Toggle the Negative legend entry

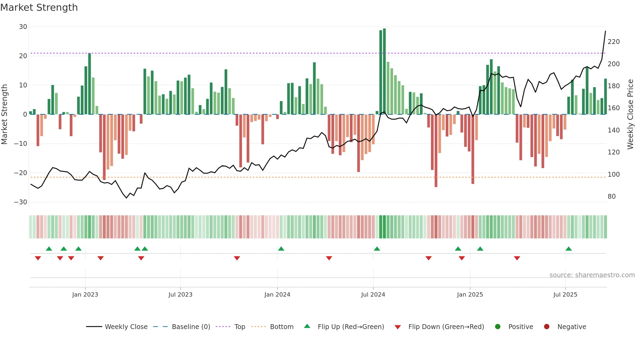point(565,327)
